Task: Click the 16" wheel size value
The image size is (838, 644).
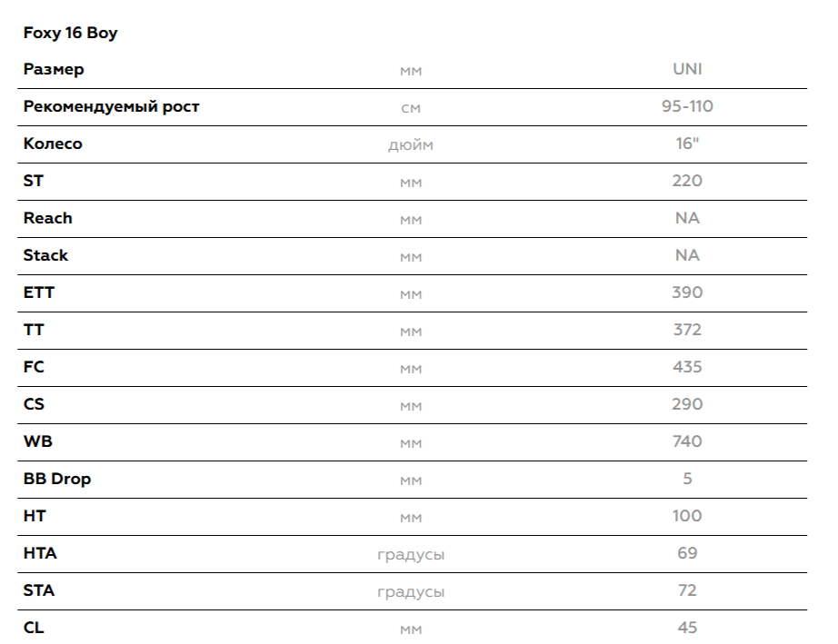Action: (x=687, y=144)
